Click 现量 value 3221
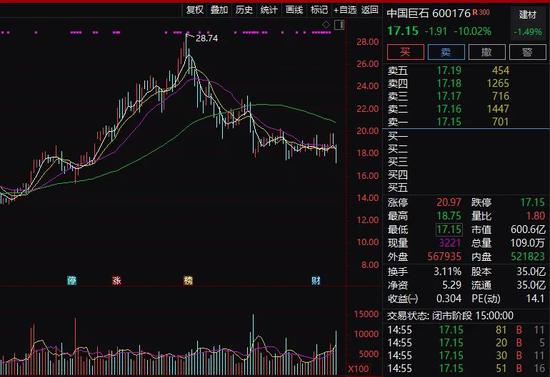This screenshot has width=550, height=377. tap(450, 243)
